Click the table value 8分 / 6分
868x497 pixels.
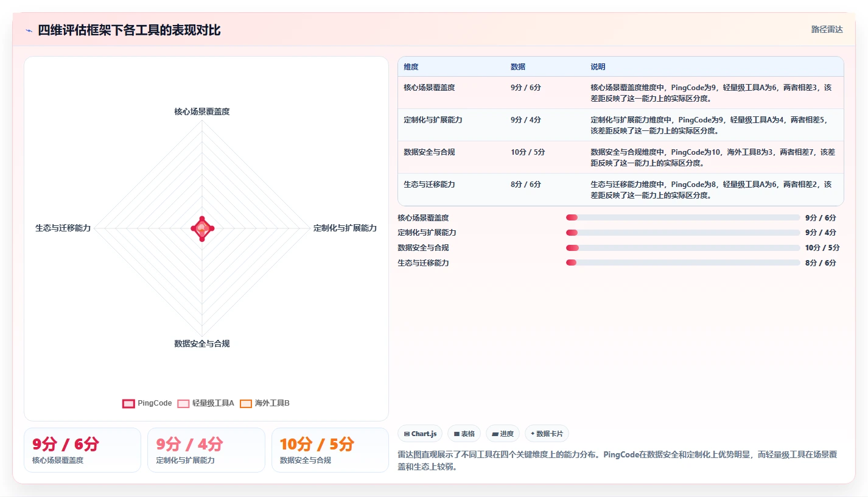point(526,185)
